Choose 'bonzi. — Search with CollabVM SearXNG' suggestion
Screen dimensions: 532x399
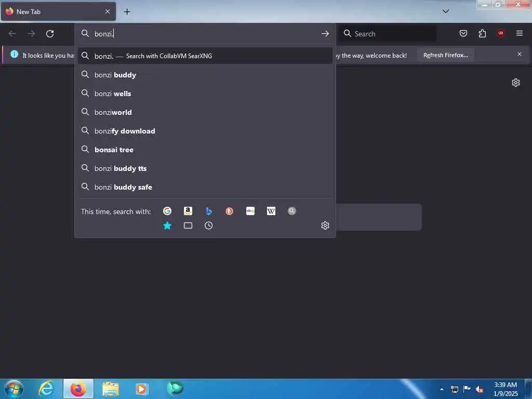(205, 56)
